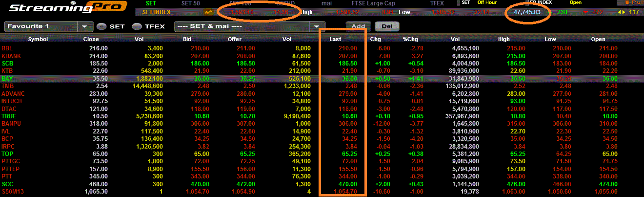Select the IRPC symbol
The height and width of the screenshot is (197, 644).
click(x=8, y=147)
